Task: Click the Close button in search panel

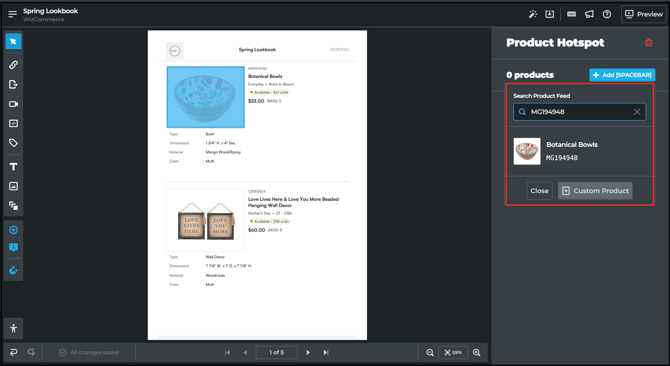Action: coord(539,191)
